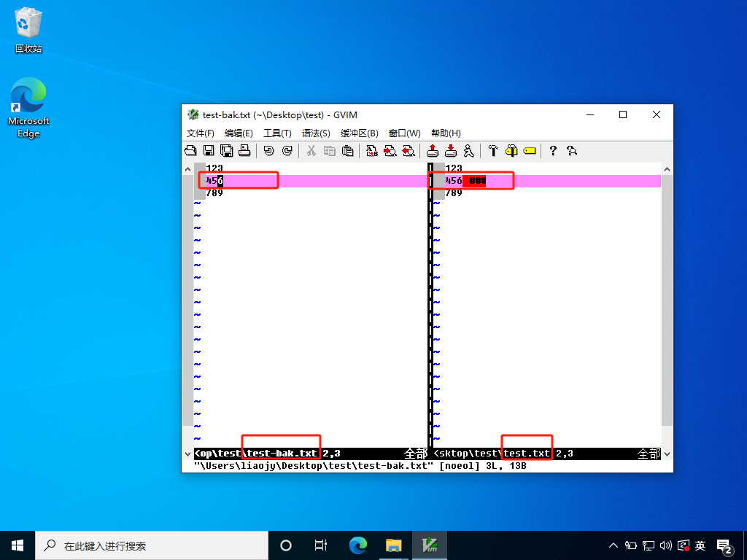Toggle the 英 input language indicator

coord(700,545)
